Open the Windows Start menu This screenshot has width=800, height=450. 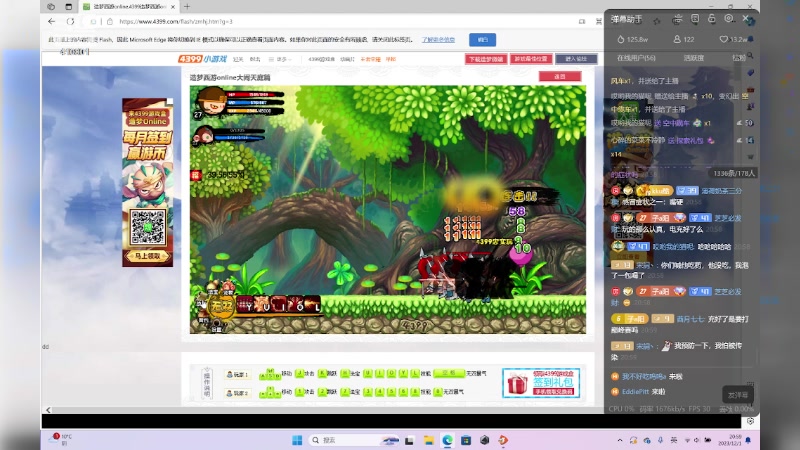click(297, 440)
